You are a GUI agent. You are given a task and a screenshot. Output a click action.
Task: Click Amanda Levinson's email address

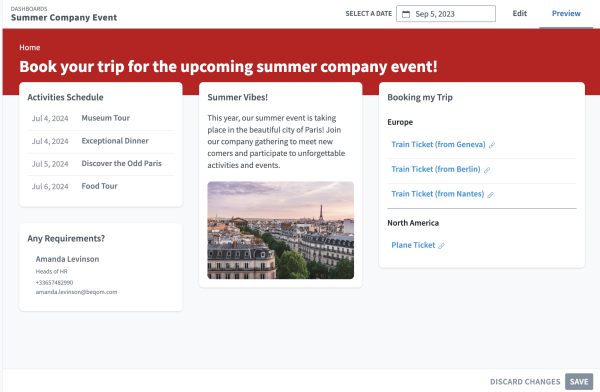pos(76,292)
